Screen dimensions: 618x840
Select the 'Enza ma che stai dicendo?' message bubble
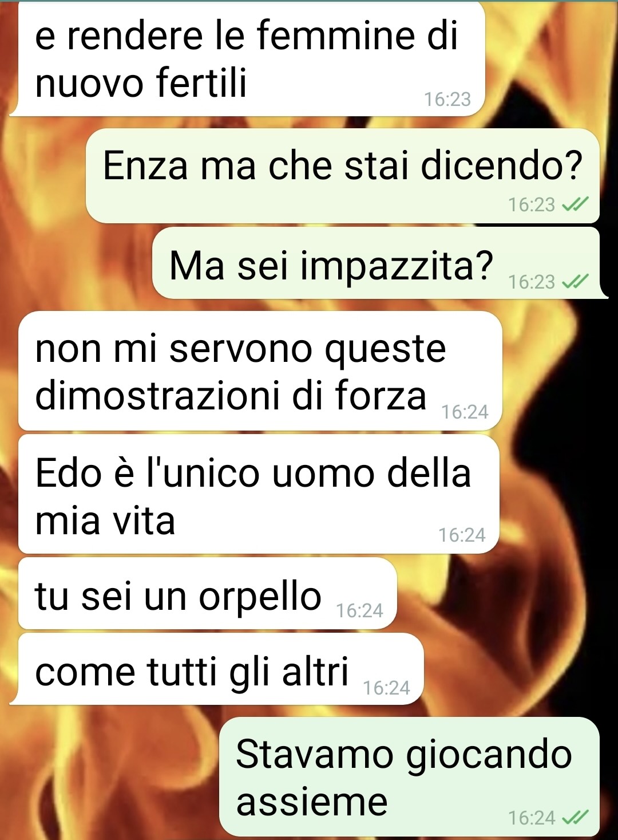342,176
